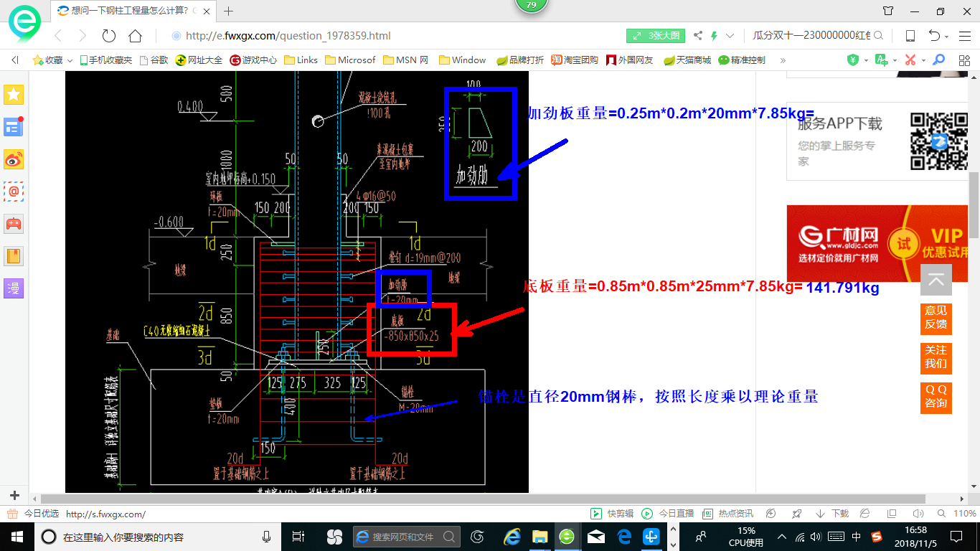Screen dimensions: 980x551
Task: Reload the page with the refresh icon
Action: pos(109,36)
